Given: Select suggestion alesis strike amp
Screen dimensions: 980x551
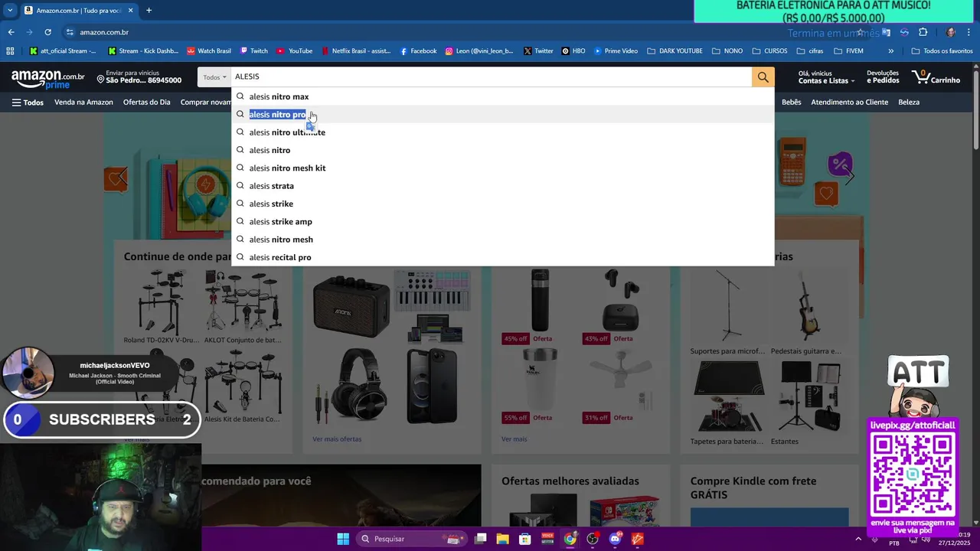Looking at the screenshot, I should pos(503,222).
